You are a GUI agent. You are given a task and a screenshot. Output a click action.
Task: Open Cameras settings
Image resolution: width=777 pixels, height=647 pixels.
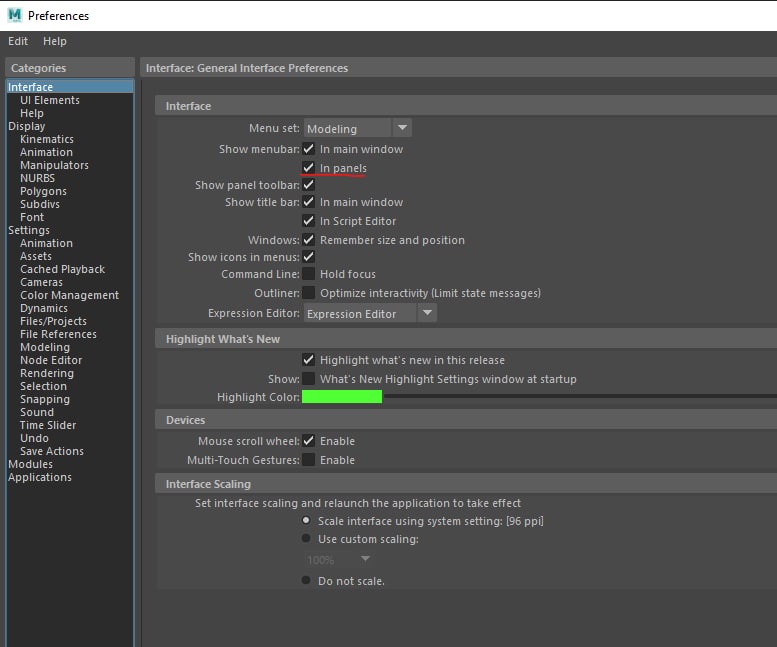click(41, 282)
